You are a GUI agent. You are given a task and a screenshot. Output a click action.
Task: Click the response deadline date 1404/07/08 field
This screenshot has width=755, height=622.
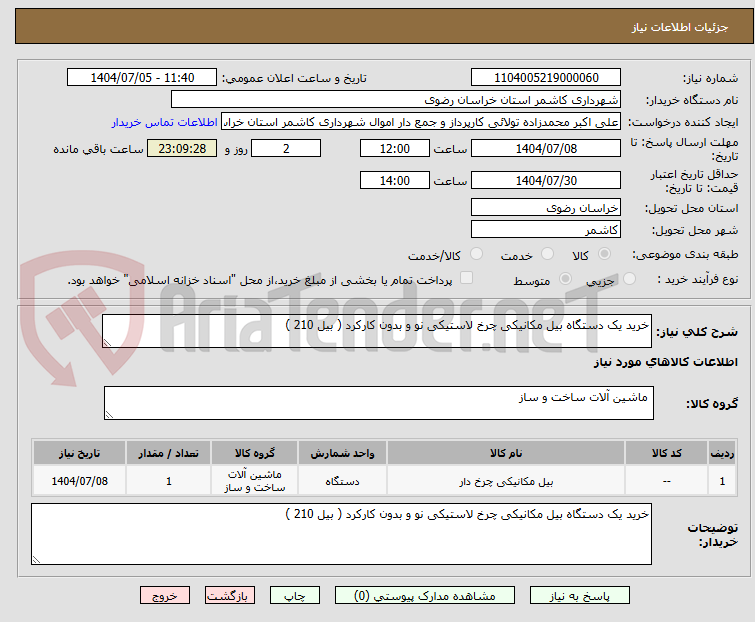(546, 148)
